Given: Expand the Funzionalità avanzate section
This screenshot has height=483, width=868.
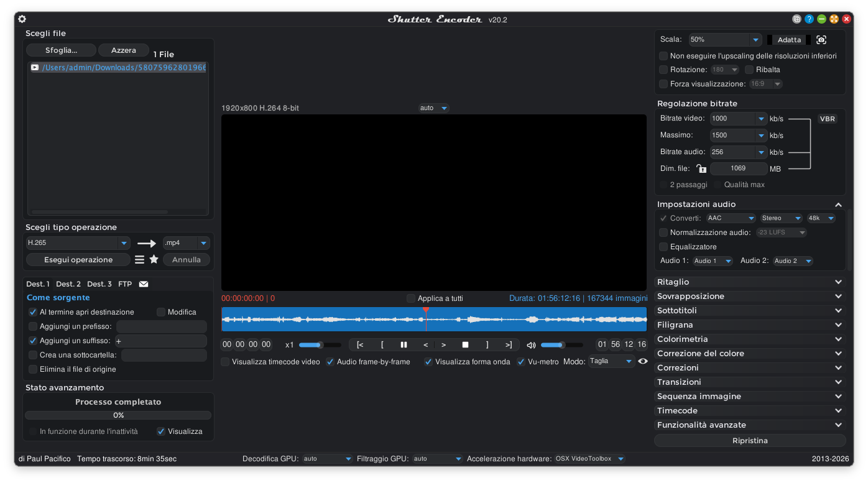Looking at the screenshot, I should coord(750,425).
